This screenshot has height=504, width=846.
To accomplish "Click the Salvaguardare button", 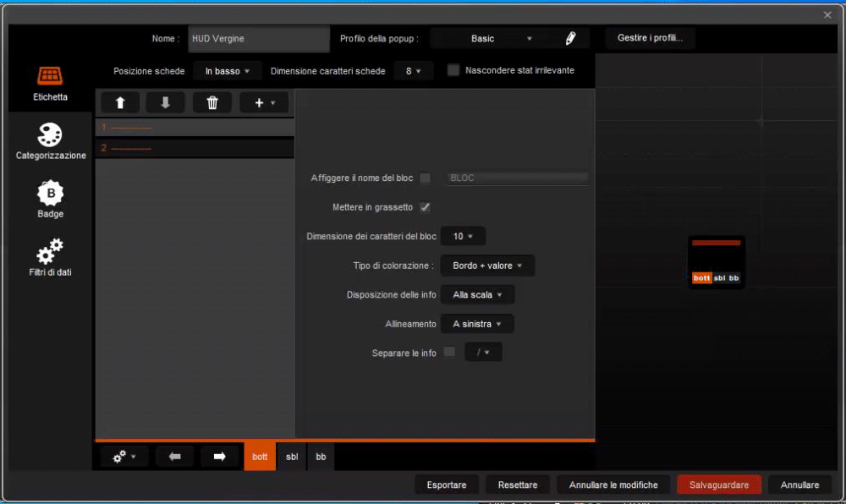I will click(719, 485).
